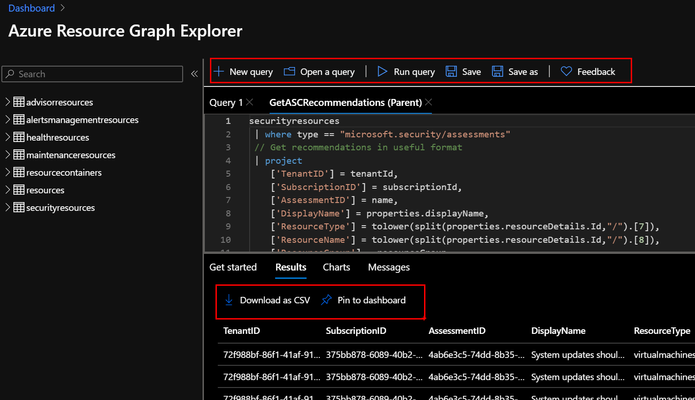
Task: Select the Results tab
Action: (290, 267)
